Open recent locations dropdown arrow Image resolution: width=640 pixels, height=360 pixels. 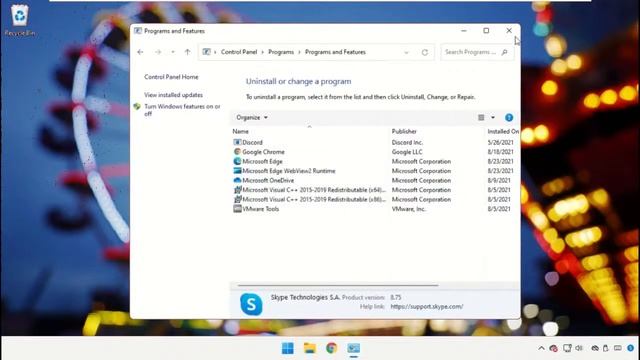tap(173, 52)
